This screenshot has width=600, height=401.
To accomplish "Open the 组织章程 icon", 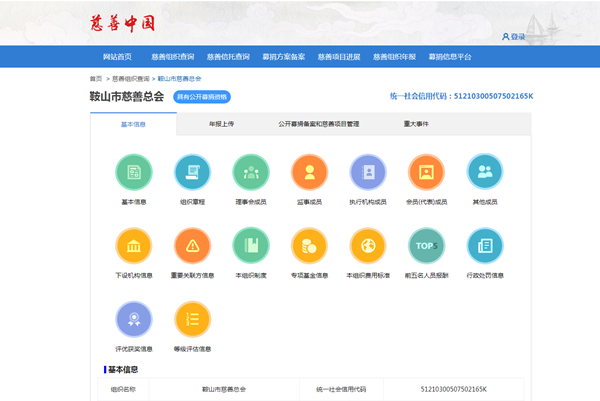I will point(192,172).
